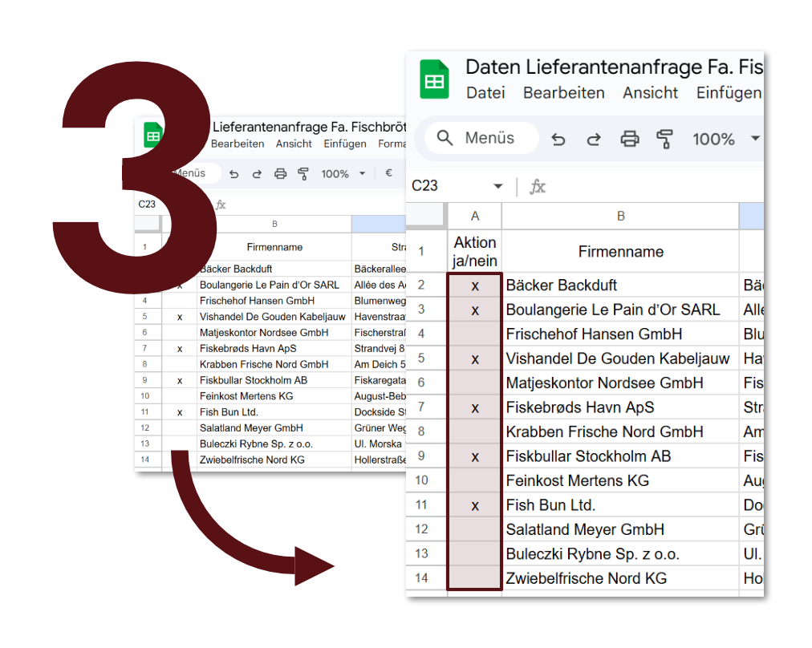The image size is (812, 648).
Task: Click Menüs search box in larger spreadsheet
Action: [x=481, y=138]
